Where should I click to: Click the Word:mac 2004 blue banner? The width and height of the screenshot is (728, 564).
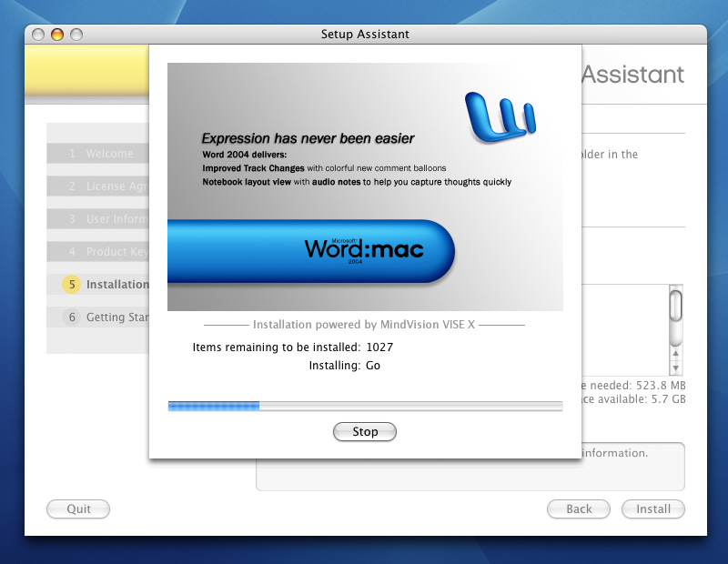click(x=311, y=251)
